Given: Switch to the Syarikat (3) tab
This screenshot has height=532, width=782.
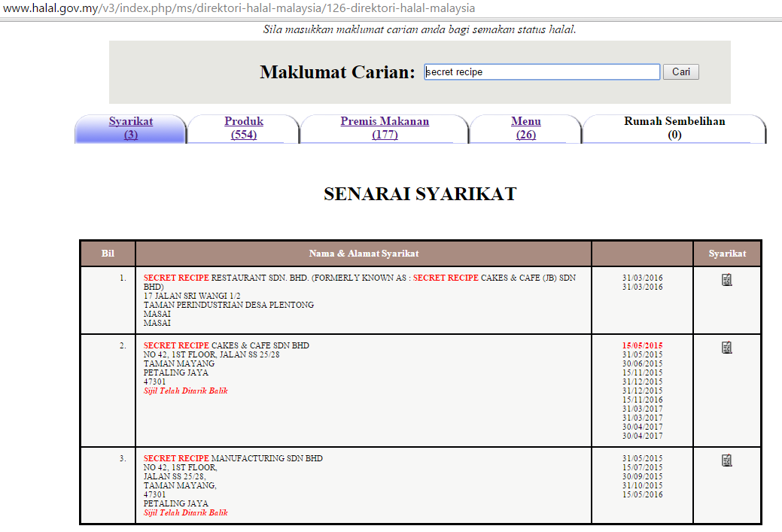Looking at the screenshot, I should click(131, 128).
